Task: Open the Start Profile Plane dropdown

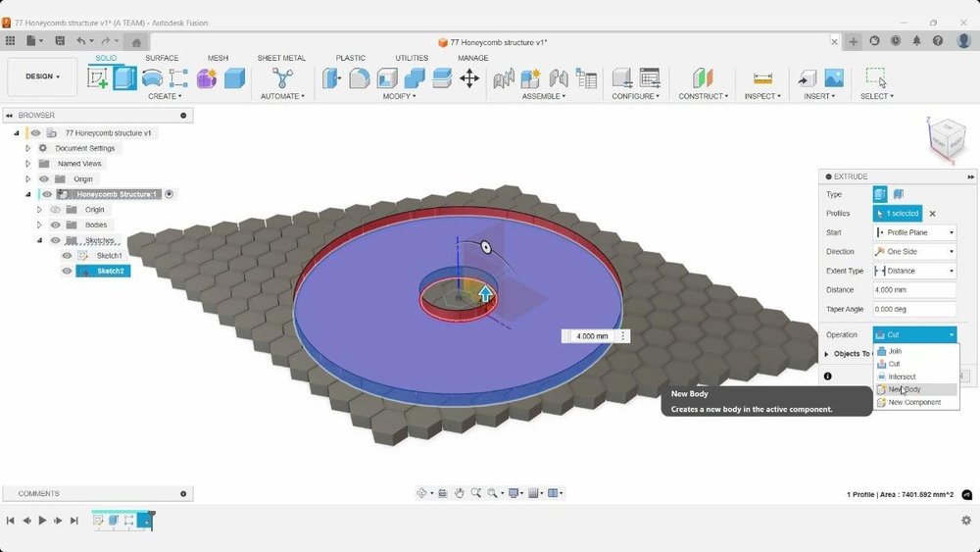Action: tap(914, 232)
